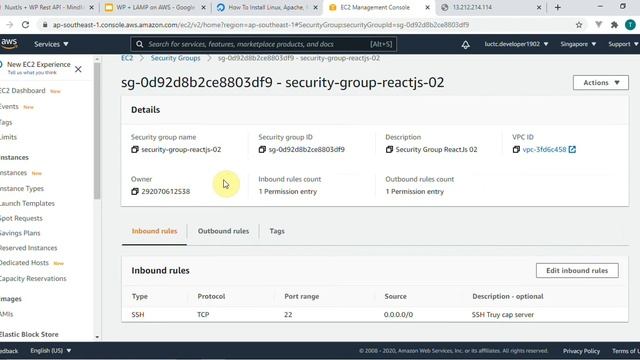Open Security Groups breadcrumb link
This screenshot has height=360, width=640.
point(176,58)
